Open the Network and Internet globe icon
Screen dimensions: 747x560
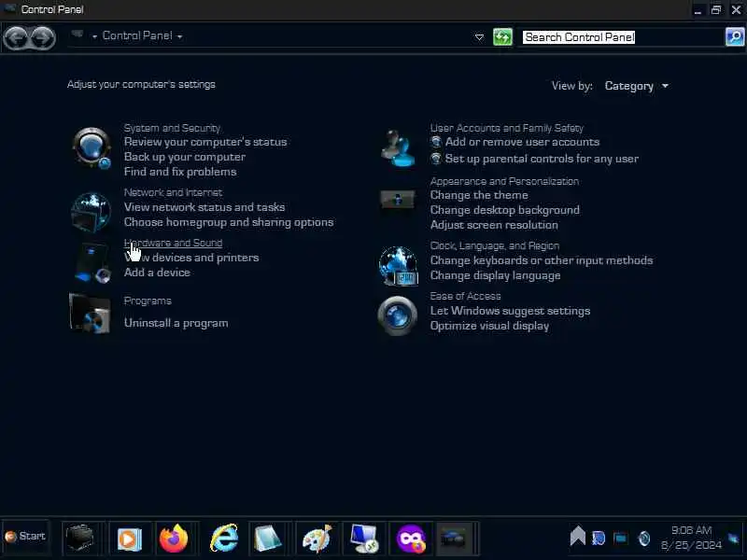tap(91, 212)
